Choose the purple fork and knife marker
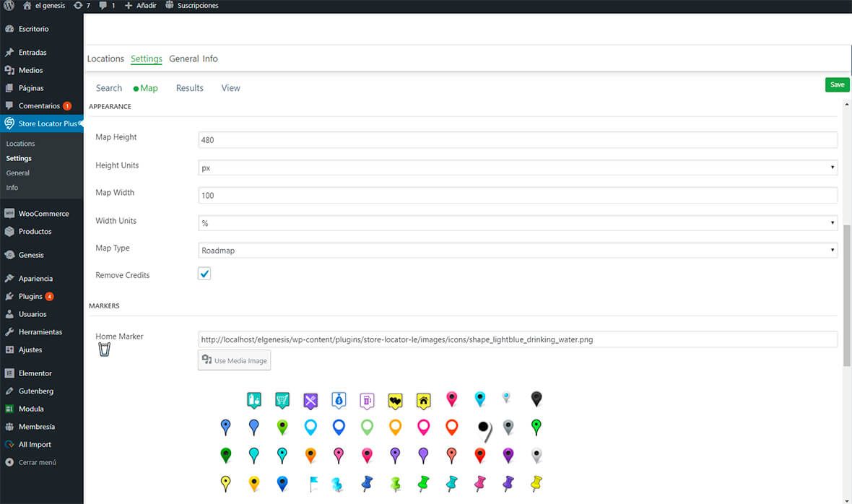The width and height of the screenshot is (852, 504). pyautogui.click(x=310, y=401)
